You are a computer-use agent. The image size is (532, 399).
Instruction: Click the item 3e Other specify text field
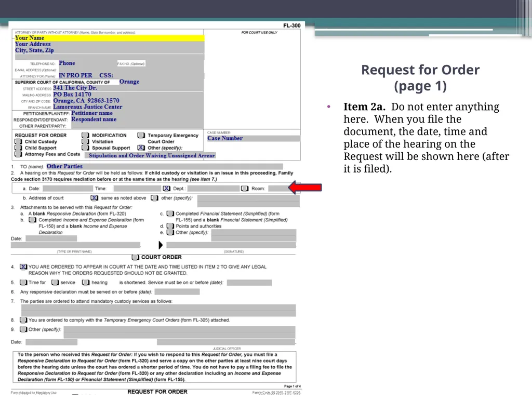pyautogui.click(x=254, y=235)
